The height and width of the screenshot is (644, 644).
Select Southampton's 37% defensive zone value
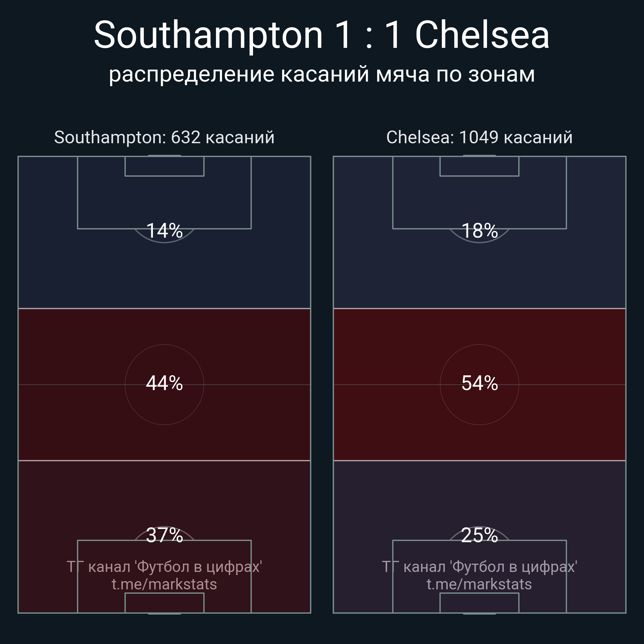pyautogui.click(x=164, y=535)
